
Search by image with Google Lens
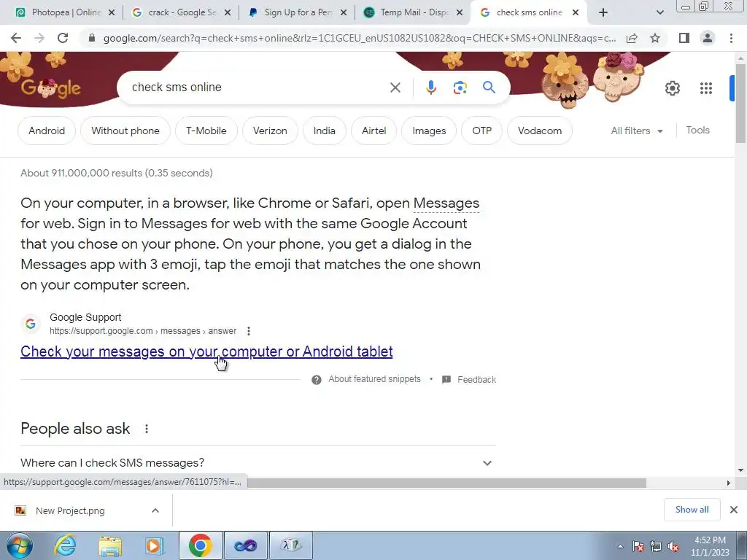[460, 87]
